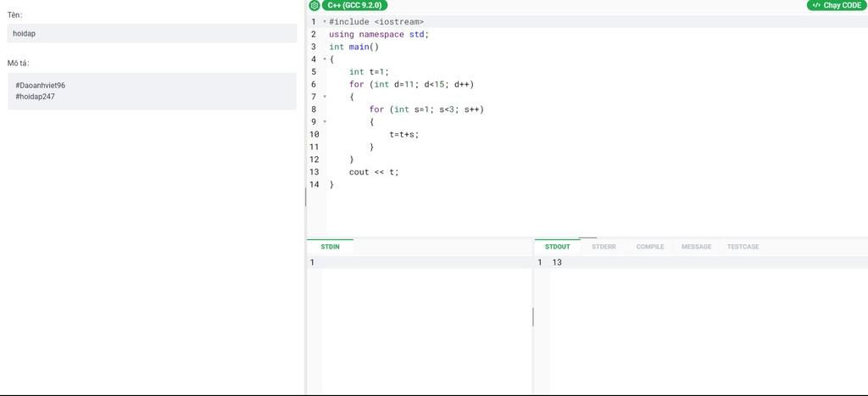Click the inner loop line 'for (int s=1; s<3; s++)'
The height and width of the screenshot is (396, 868).
426,109
